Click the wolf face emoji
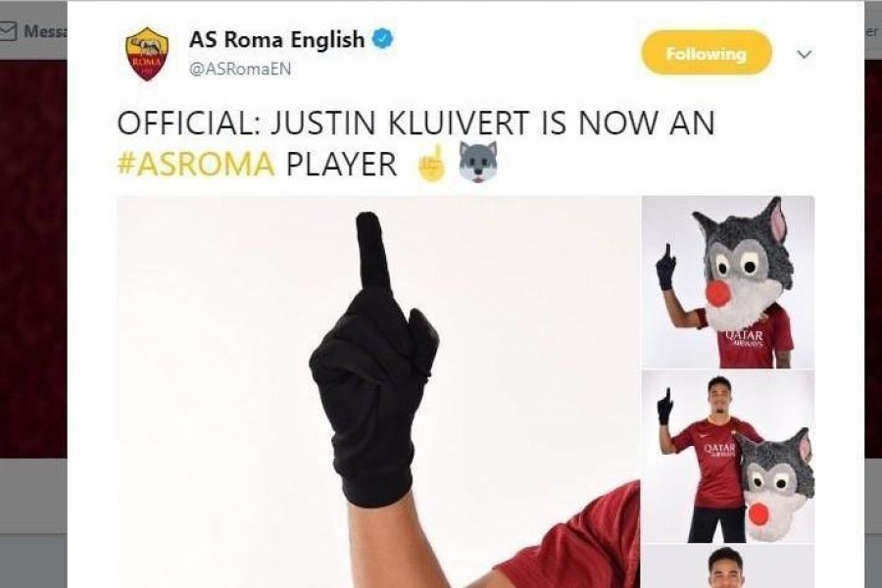The image size is (882, 588). (477, 162)
